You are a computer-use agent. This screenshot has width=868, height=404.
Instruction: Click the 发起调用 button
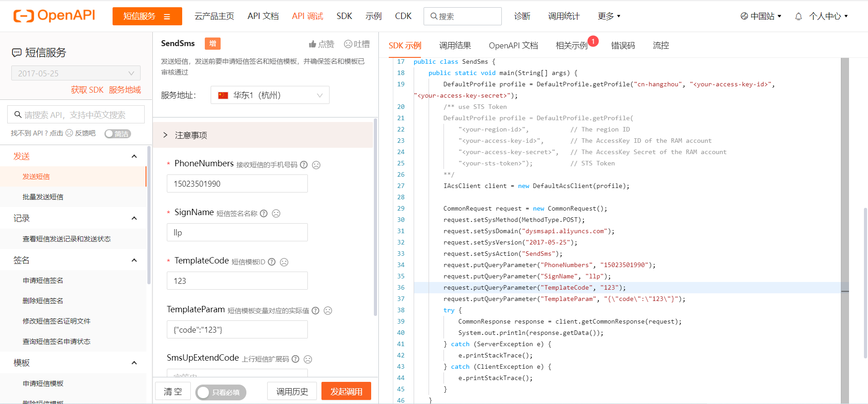point(346,391)
